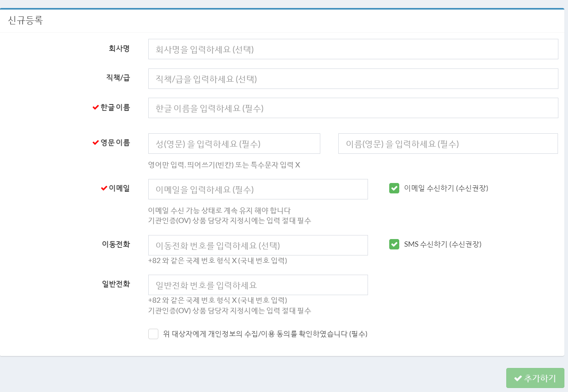The image size is (568, 392).
Task: Click the 이메일 수신하기 (수신권장) label text
Action: point(446,188)
